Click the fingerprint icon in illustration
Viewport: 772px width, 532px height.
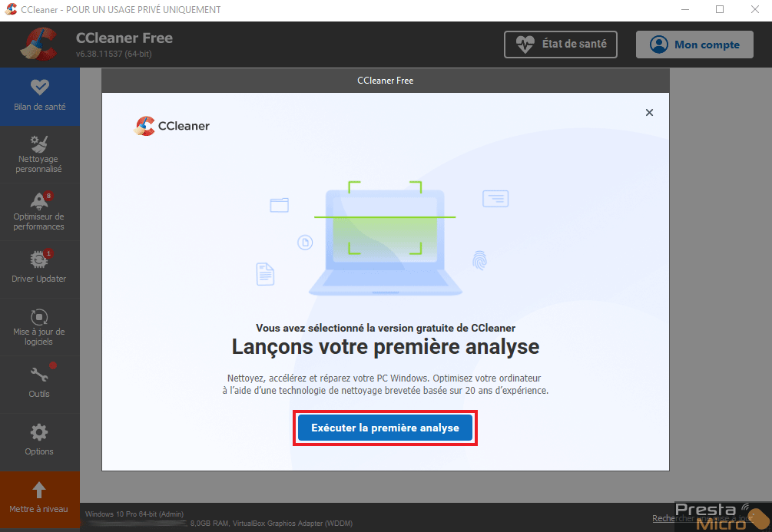(479, 260)
